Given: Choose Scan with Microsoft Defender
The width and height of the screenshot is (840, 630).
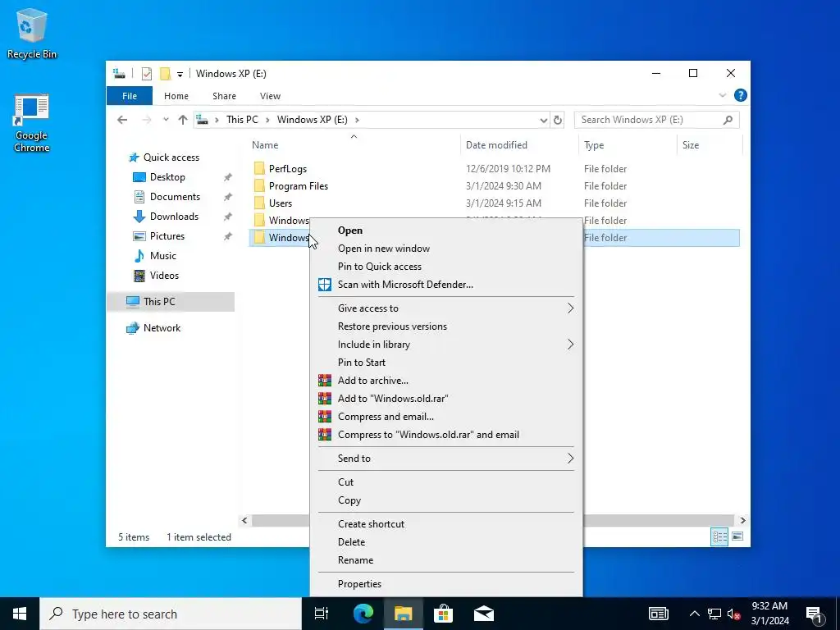Looking at the screenshot, I should pyautogui.click(x=445, y=285).
